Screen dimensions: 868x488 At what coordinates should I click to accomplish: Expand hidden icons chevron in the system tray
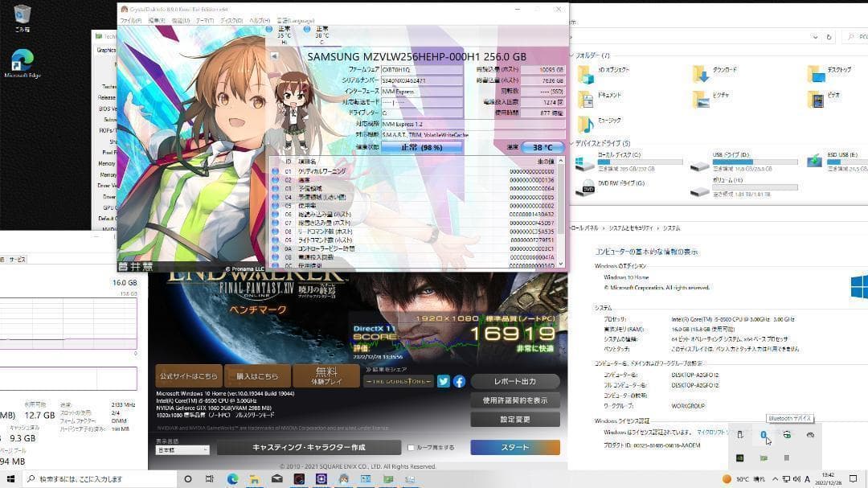[776, 480]
